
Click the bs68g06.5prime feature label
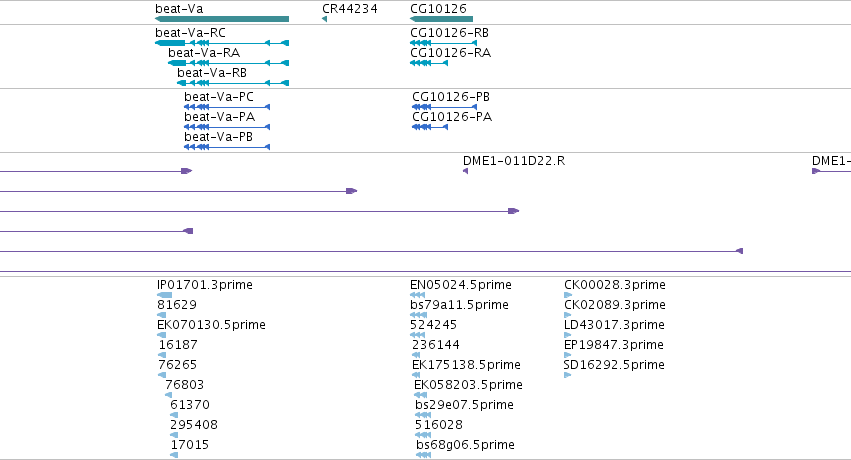(465, 444)
